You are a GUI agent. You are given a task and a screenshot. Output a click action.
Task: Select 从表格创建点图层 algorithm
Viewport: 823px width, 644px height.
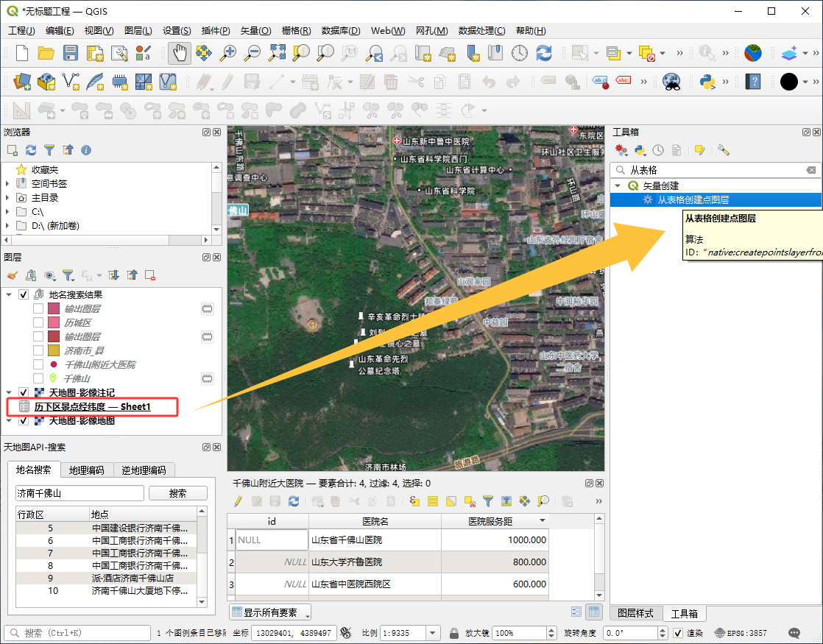[x=716, y=200]
